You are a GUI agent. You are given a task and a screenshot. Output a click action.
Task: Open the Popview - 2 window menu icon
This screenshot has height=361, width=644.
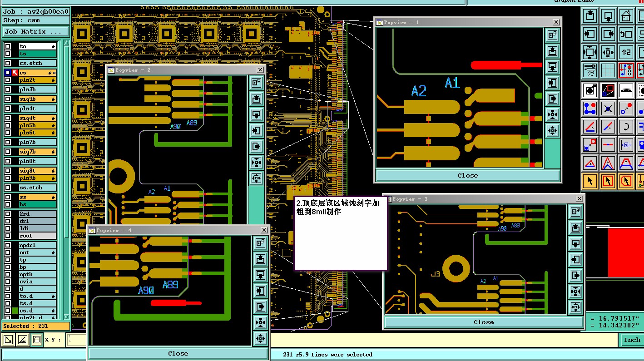(111, 70)
